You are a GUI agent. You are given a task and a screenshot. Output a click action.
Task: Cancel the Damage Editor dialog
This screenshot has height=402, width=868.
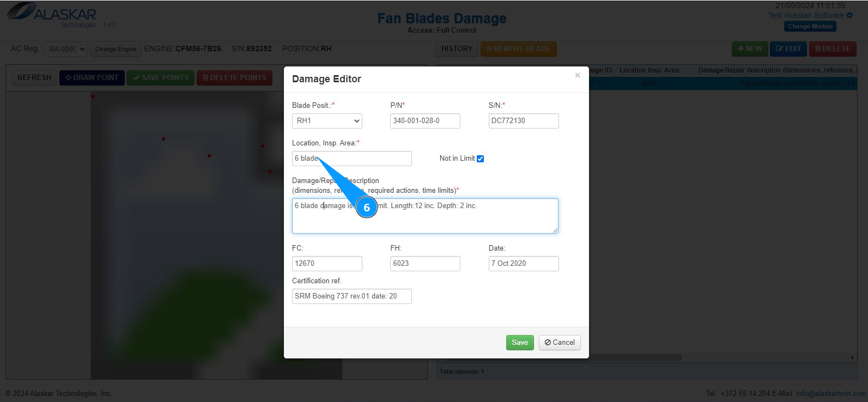tap(560, 343)
